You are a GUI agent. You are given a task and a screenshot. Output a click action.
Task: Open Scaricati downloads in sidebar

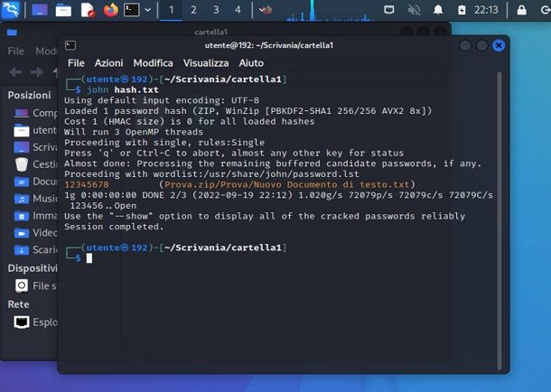coord(35,249)
